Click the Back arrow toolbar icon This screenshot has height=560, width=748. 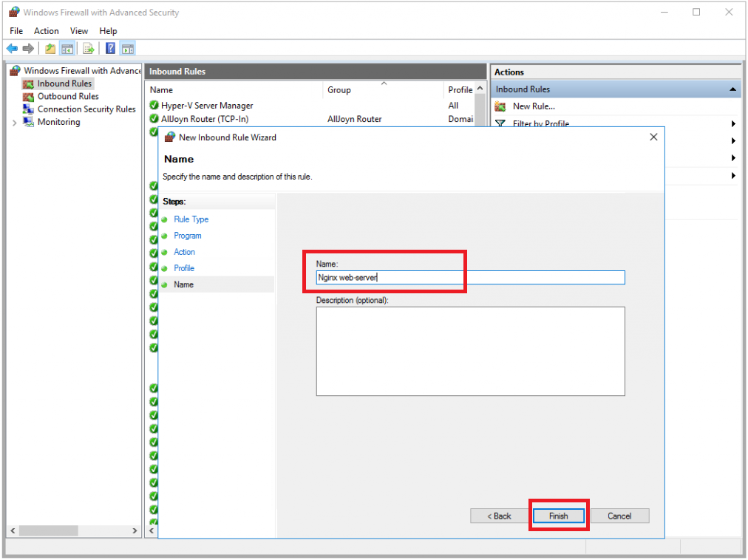coord(12,48)
